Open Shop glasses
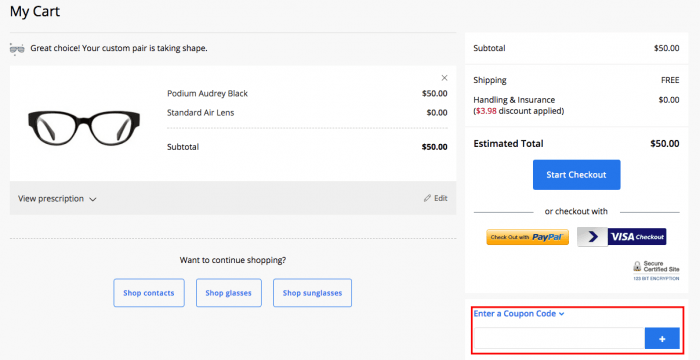The image size is (700, 360). tap(229, 293)
